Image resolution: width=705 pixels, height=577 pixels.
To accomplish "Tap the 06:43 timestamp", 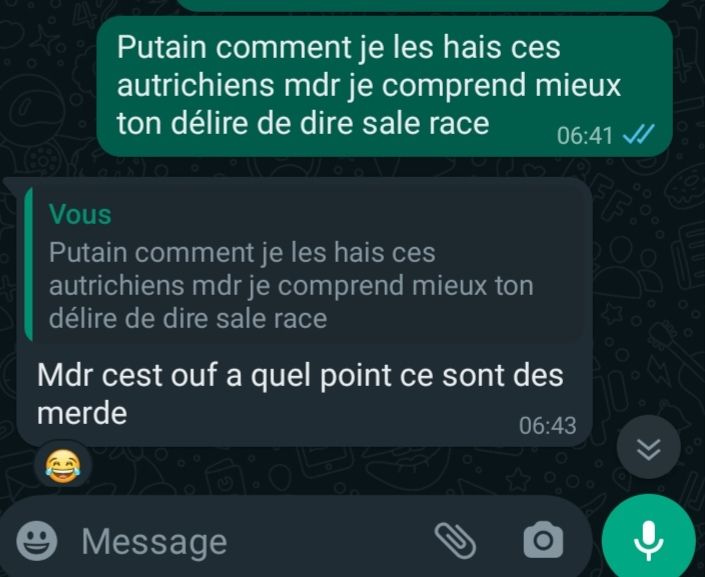I will coord(548,425).
